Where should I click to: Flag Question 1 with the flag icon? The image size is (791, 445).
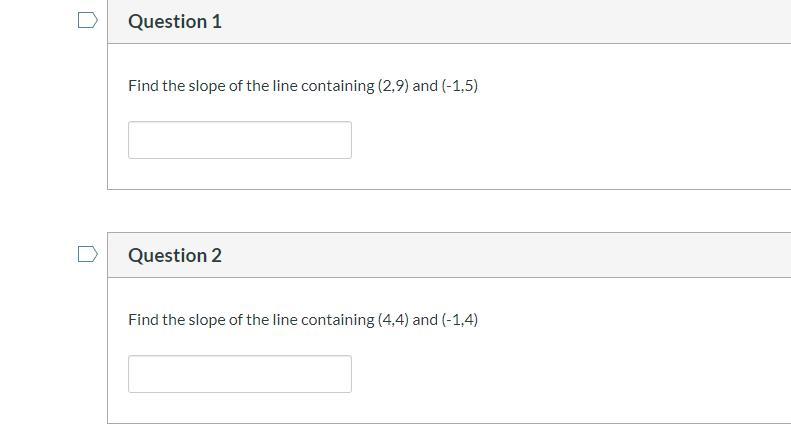[88, 20]
